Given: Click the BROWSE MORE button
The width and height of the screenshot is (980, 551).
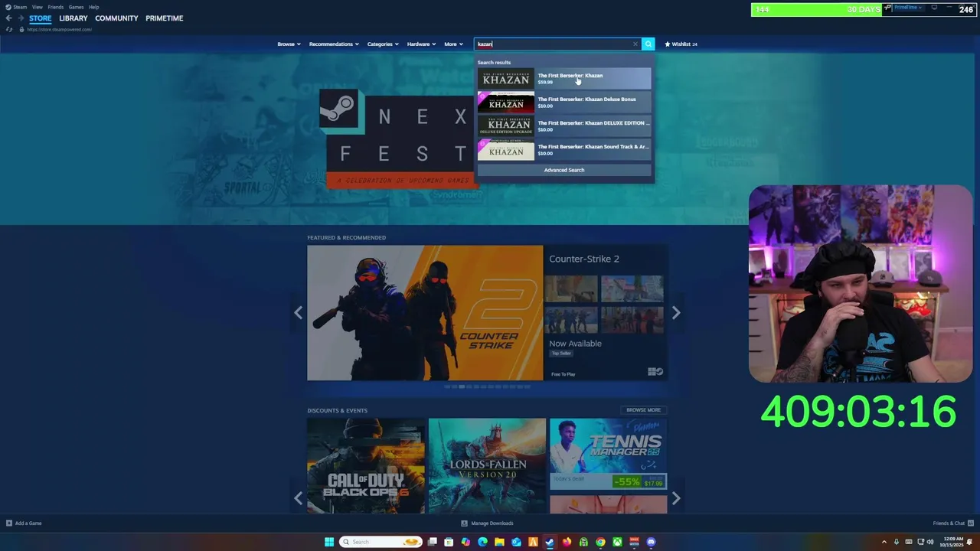Looking at the screenshot, I should coord(643,410).
